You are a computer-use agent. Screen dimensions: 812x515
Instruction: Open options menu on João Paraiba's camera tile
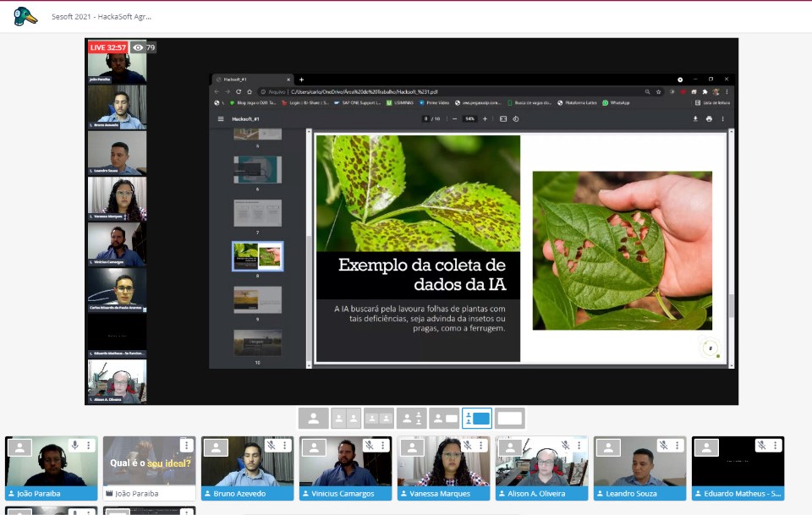point(89,445)
